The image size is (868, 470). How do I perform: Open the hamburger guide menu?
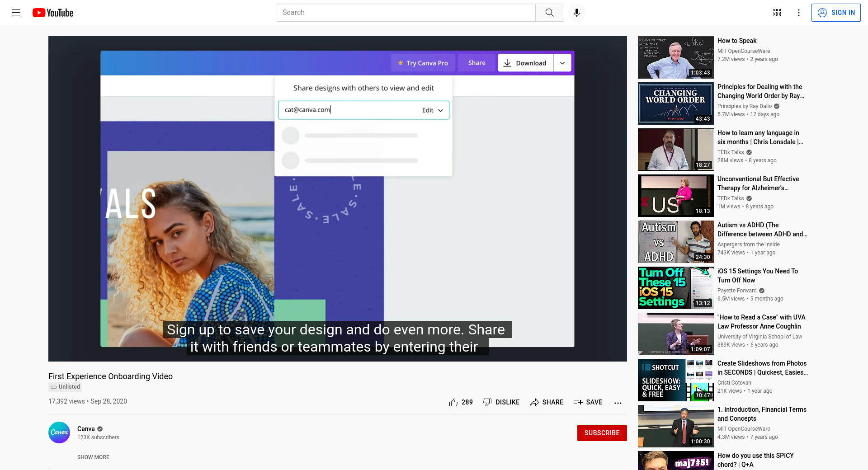tap(16, 13)
